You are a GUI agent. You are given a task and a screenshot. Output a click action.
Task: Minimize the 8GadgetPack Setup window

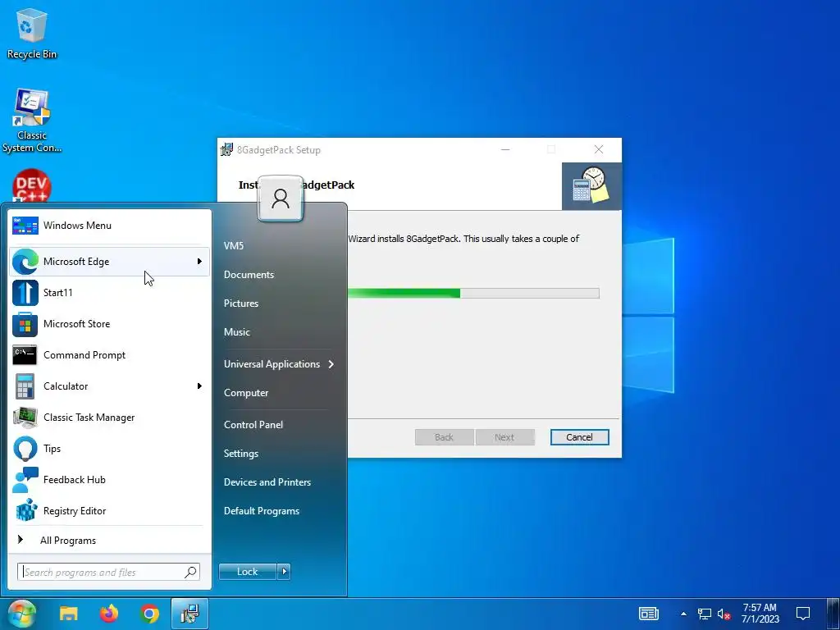(x=505, y=150)
